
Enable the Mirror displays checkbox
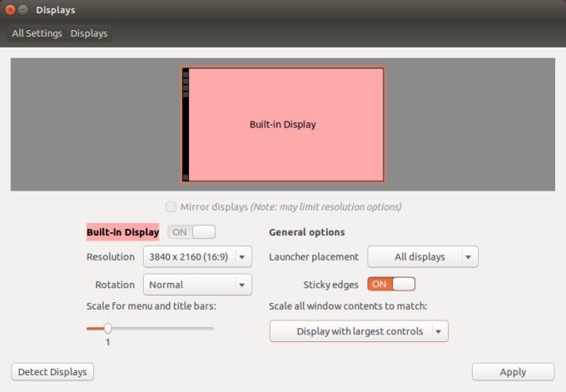(x=171, y=206)
